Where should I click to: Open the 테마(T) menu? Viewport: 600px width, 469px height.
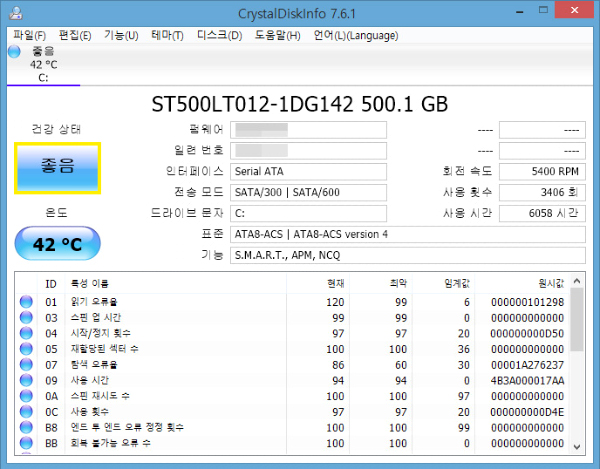167,36
